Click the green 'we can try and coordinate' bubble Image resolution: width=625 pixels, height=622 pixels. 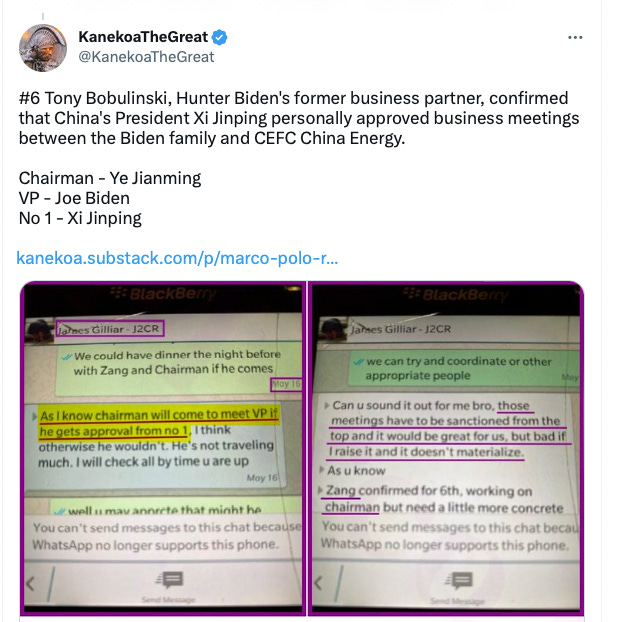(x=464, y=368)
